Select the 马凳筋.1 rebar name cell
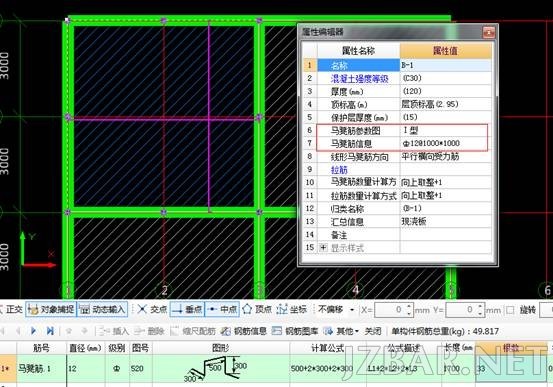Image resolution: width=553 pixels, height=387 pixels. click(42, 369)
